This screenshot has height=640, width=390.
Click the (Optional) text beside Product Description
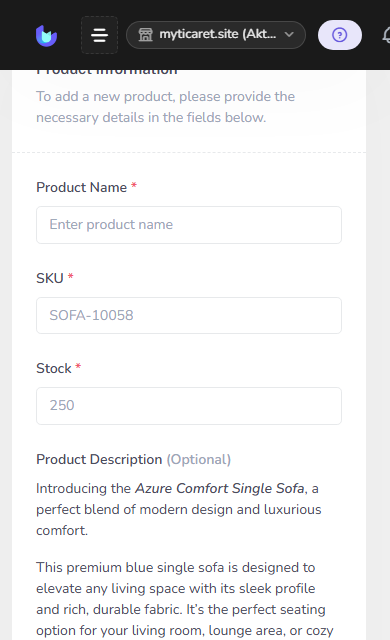coord(199,460)
